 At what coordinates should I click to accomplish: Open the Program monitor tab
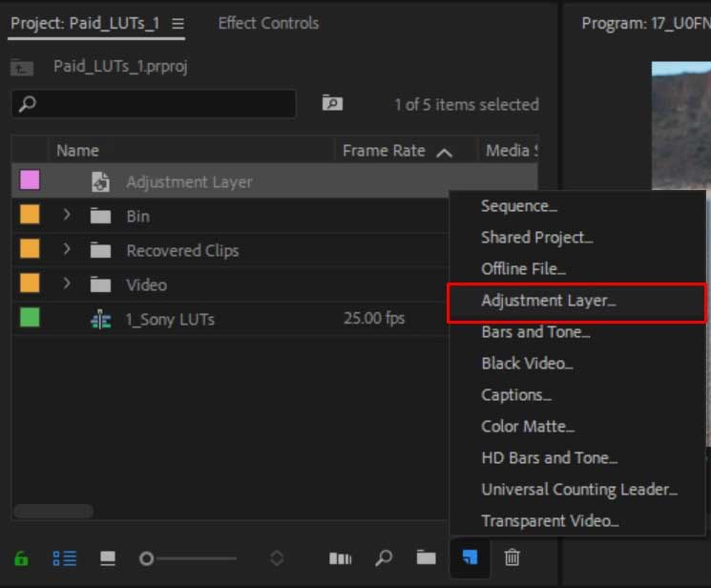(646, 23)
